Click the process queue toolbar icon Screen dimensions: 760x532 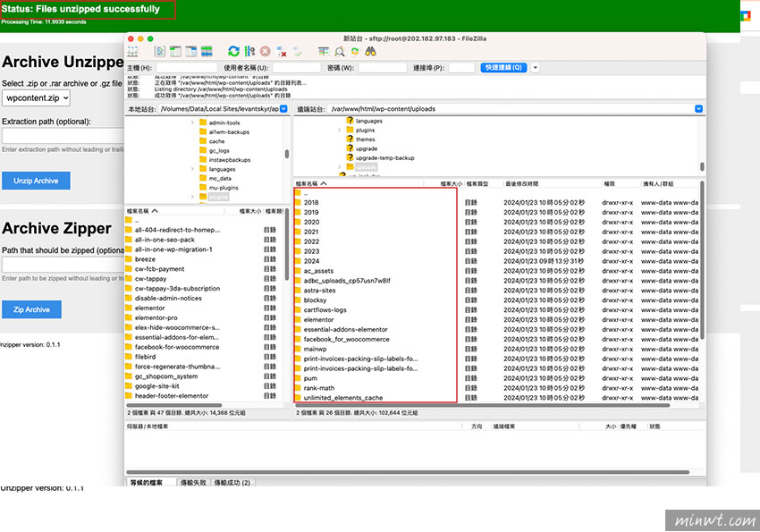(249, 52)
